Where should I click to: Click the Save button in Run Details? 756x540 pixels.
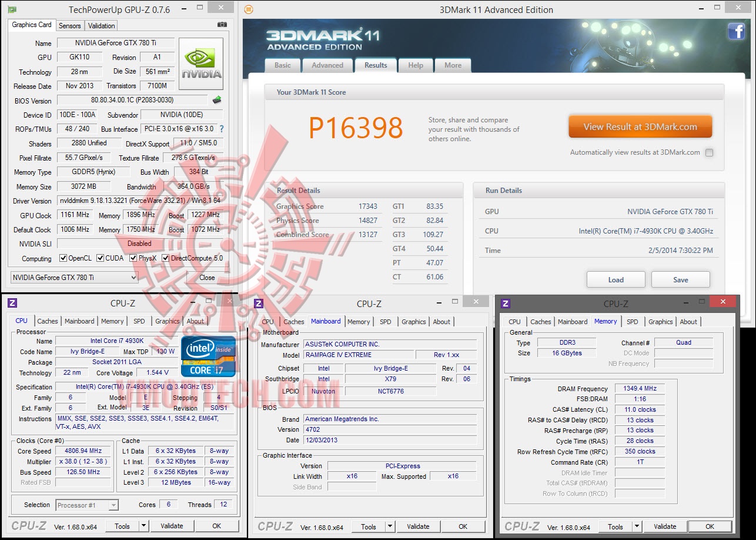681,279
